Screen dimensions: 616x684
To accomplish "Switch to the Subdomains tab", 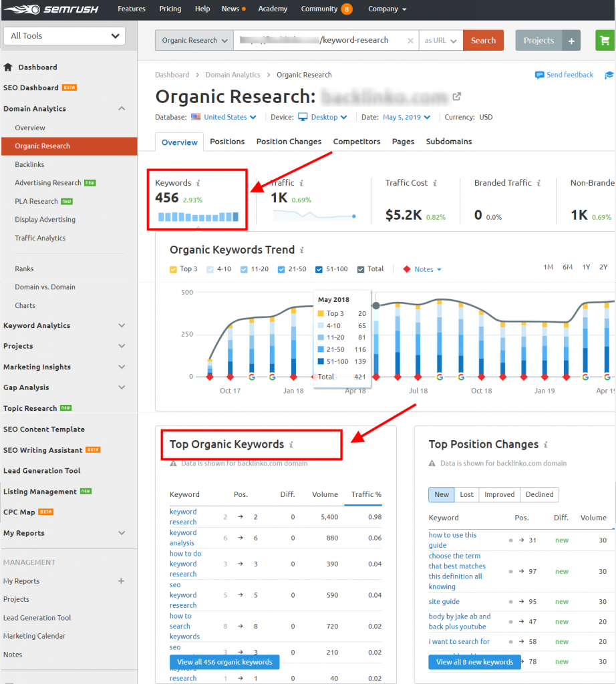I will click(449, 142).
